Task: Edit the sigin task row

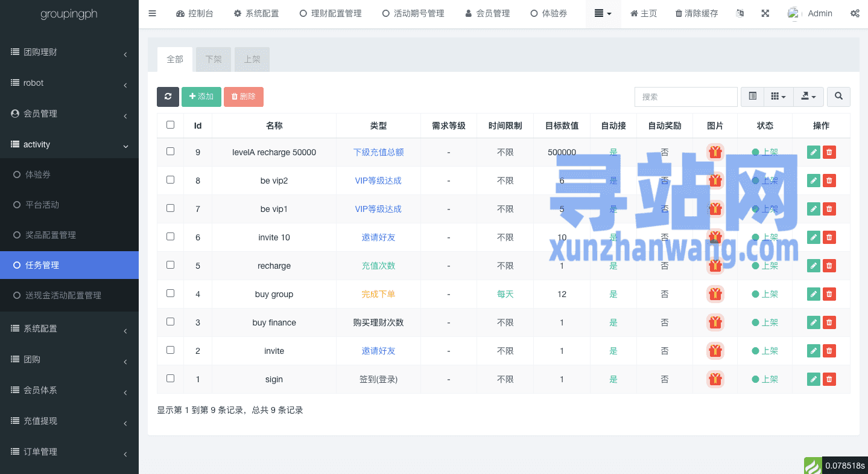Action: tap(814, 379)
